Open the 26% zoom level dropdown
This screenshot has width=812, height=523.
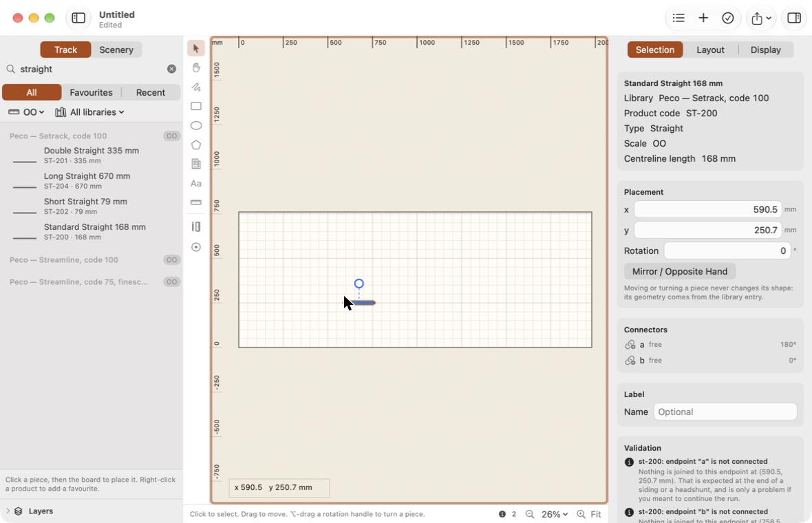(x=555, y=514)
